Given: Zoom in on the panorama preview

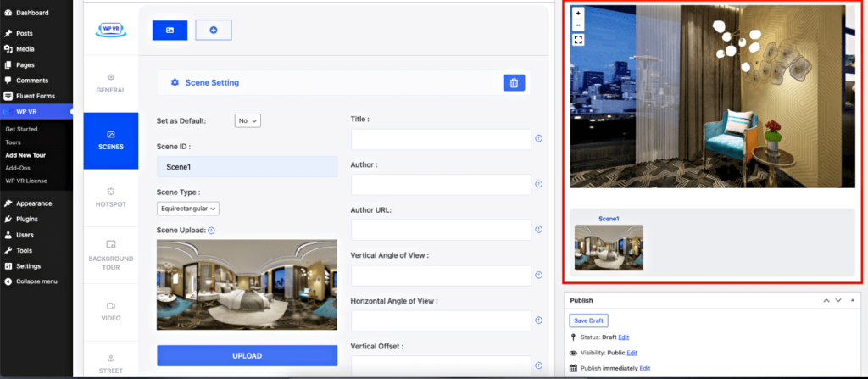Looking at the screenshot, I should coord(578,14).
